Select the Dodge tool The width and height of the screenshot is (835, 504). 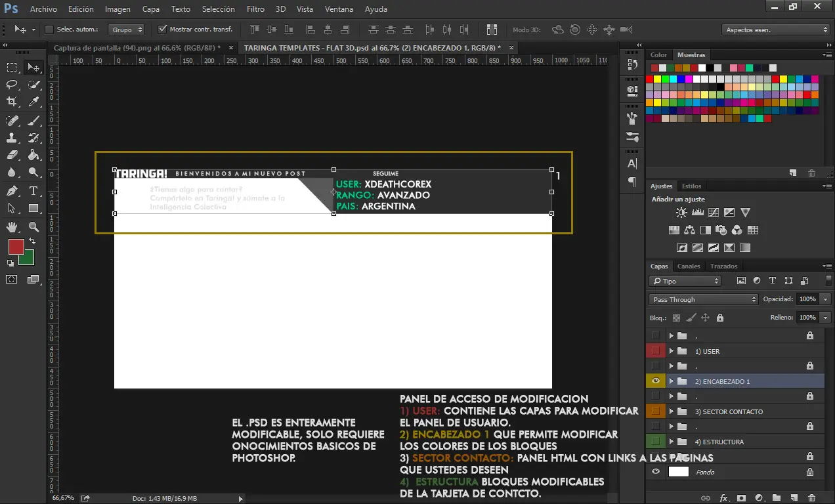(33, 172)
